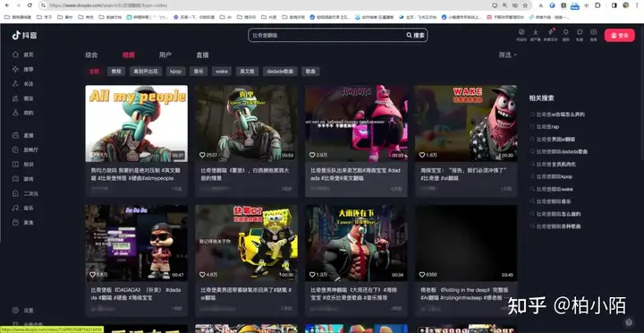Image resolution: width=644 pixels, height=333 pixels.
Task: Select the 离别开出花 filter chip
Action: 146,71
